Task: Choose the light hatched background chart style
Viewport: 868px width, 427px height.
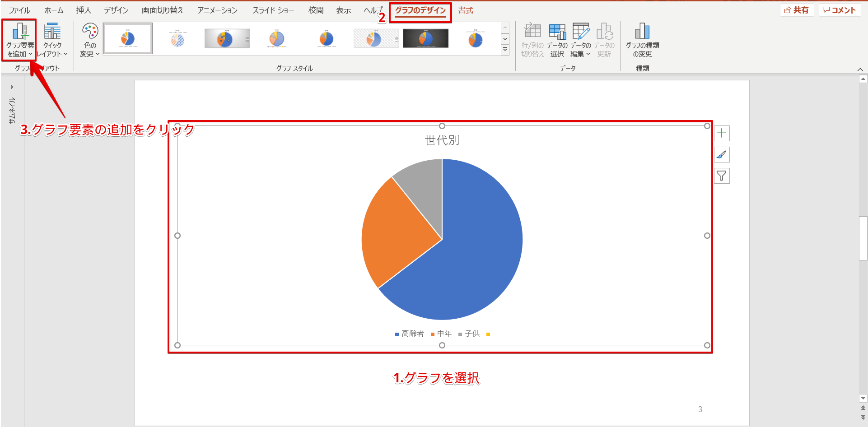Action: point(376,39)
